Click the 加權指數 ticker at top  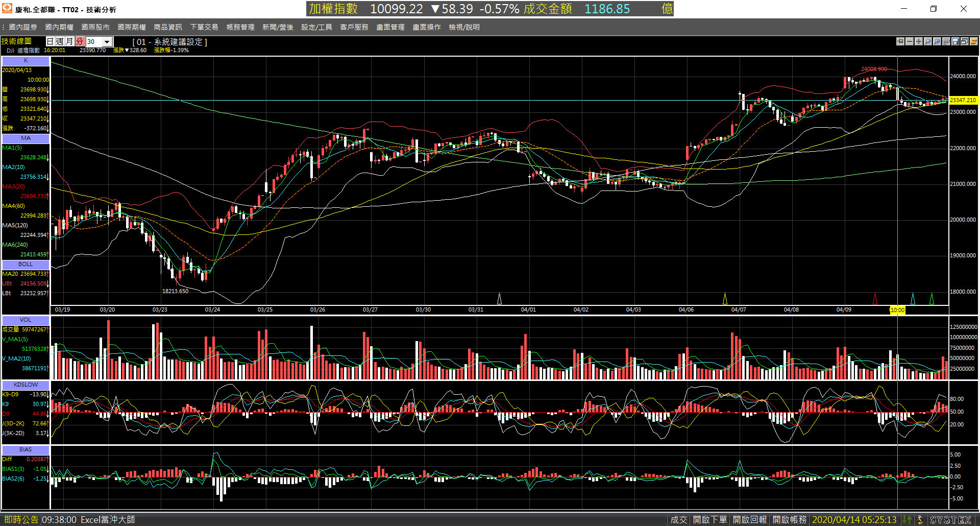333,9
